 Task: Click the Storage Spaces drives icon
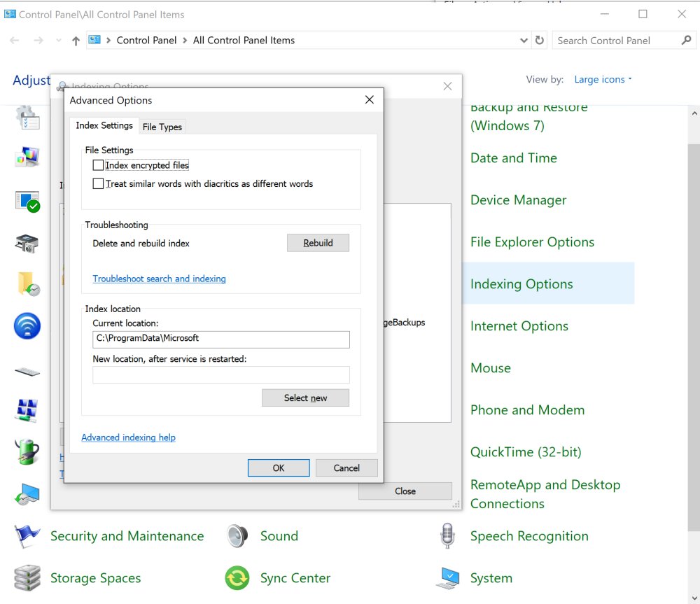click(x=27, y=577)
